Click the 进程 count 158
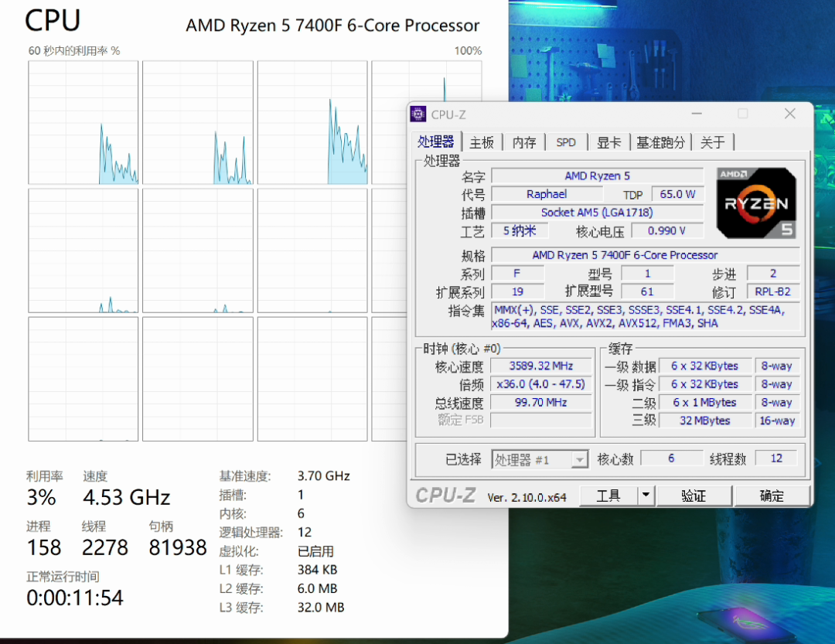Image resolution: width=835 pixels, height=644 pixels. coord(44,547)
